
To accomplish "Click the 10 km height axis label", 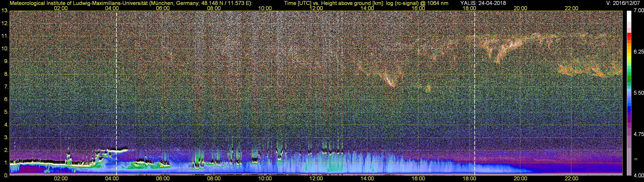I will 5,49.
